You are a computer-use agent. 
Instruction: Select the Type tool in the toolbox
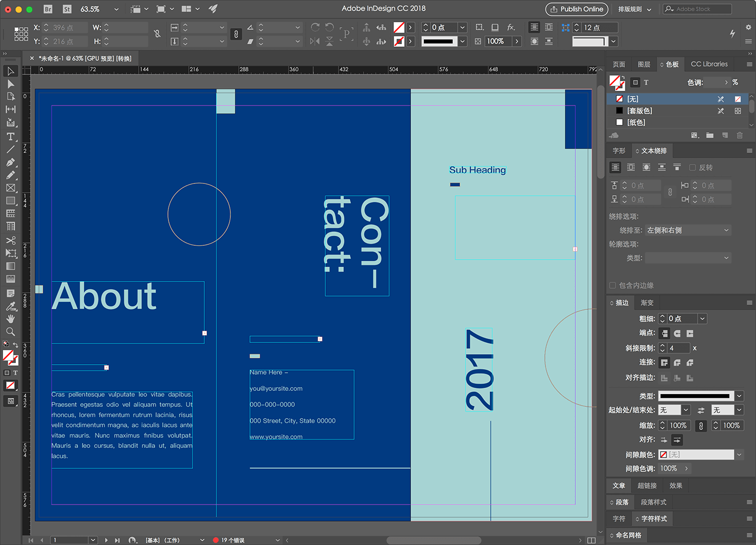[10, 137]
